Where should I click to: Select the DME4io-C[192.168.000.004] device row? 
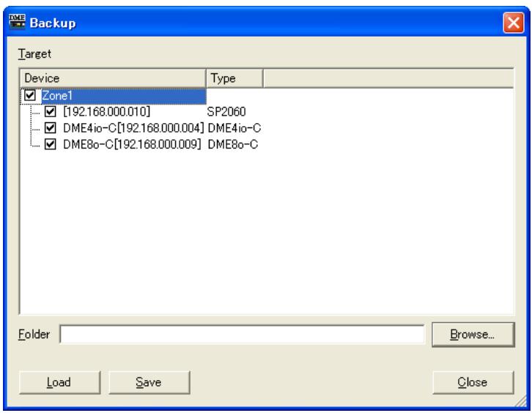(133, 128)
